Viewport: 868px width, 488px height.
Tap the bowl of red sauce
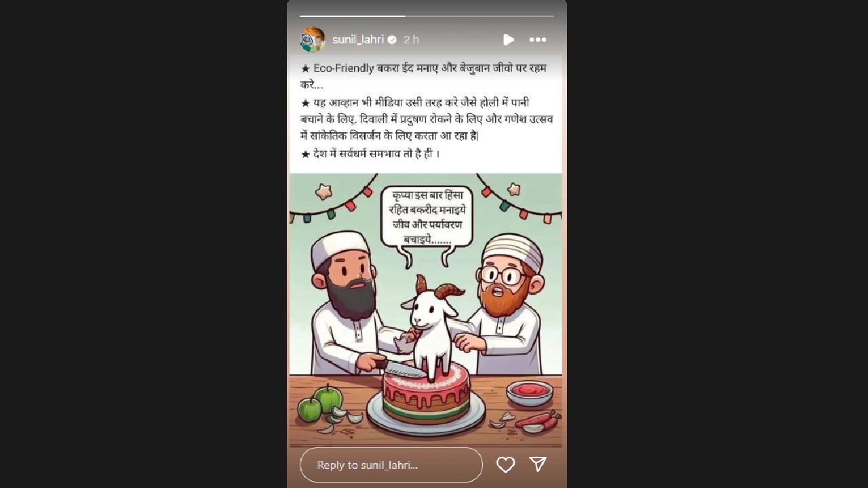530,392
